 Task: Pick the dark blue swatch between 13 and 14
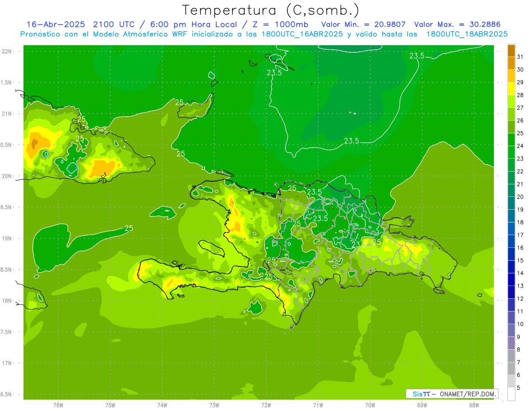pos(511,280)
